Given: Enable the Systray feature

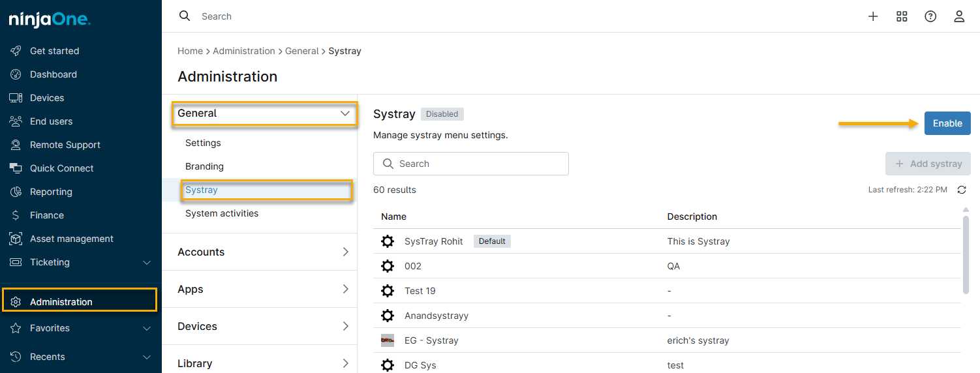Looking at the screenshot, I should 947,123.
